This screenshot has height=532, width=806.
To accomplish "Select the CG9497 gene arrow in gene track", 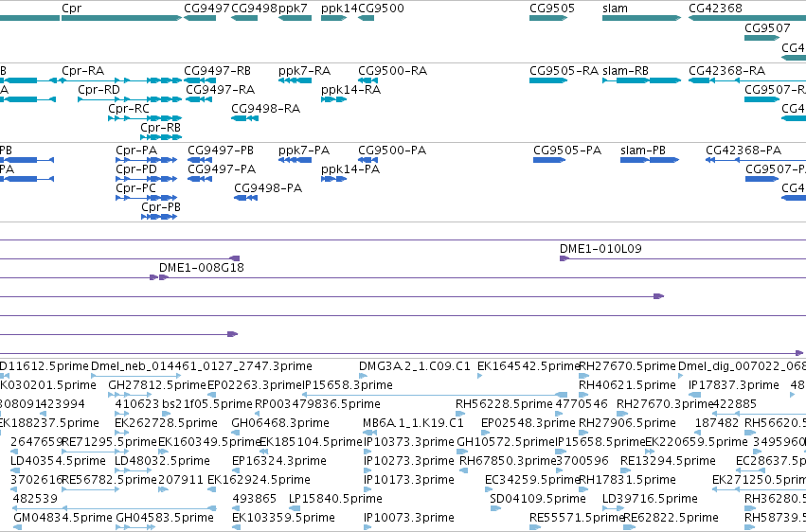I will [x=200, y=18].
